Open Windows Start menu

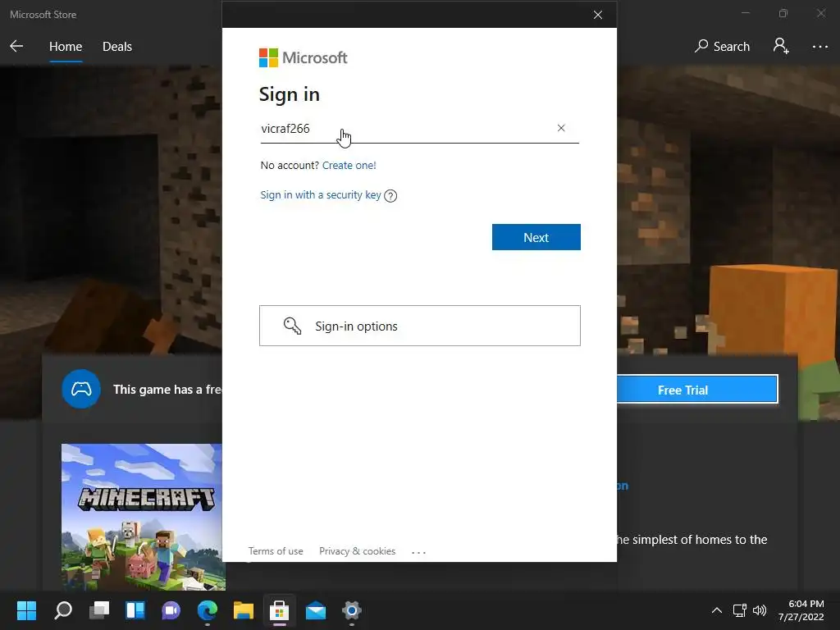[x=26, y=610]
